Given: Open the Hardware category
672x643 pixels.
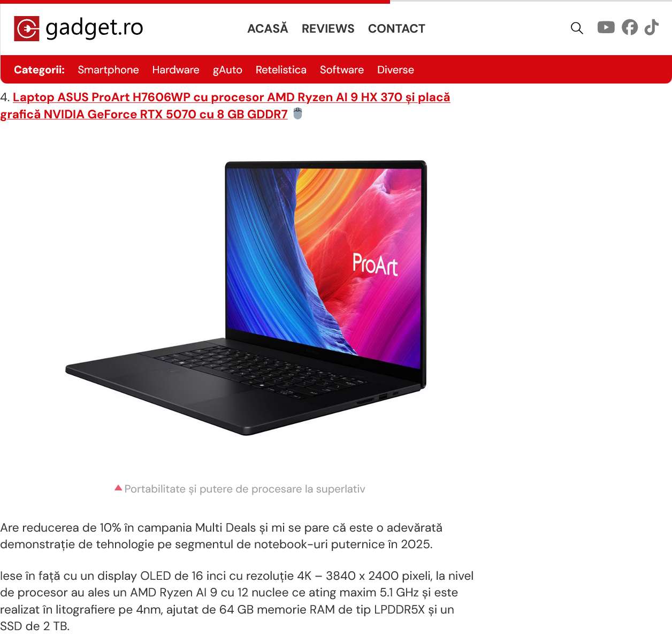Looking at the screenshot, I should click(x=175, y=70).
